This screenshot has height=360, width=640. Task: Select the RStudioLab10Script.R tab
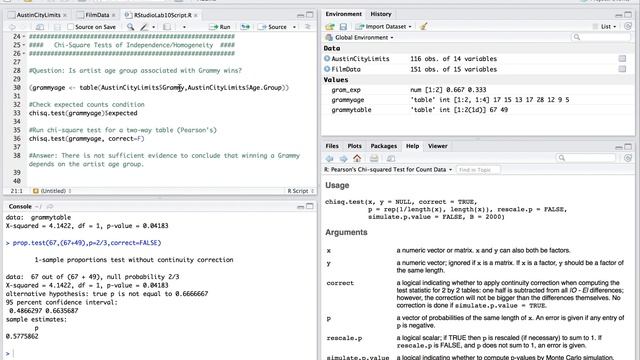point(162,15)
